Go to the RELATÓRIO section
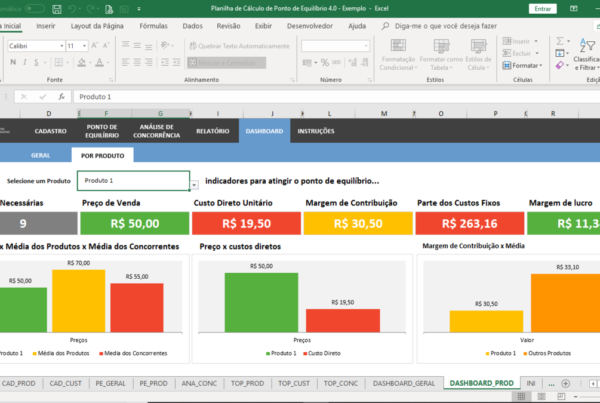600x403 pixels. point(213,131)
